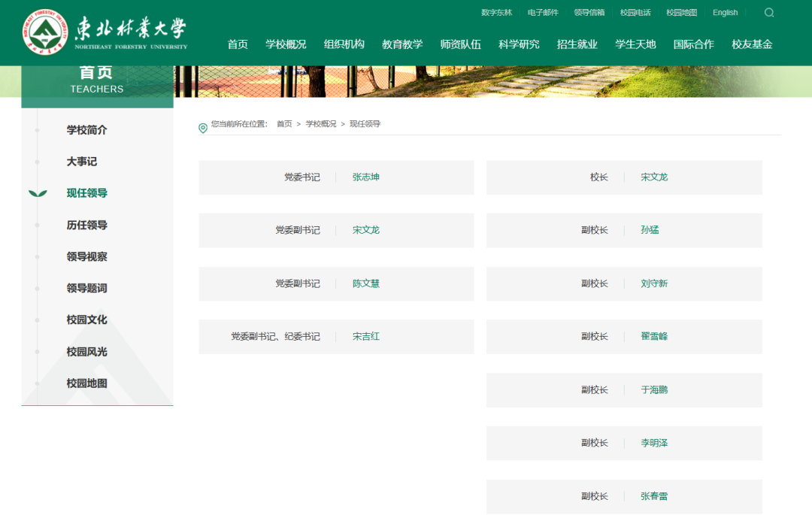Open 校友基金 in the top menu
Viewport: 812px width, 515px height.
(x=752, y=44)
